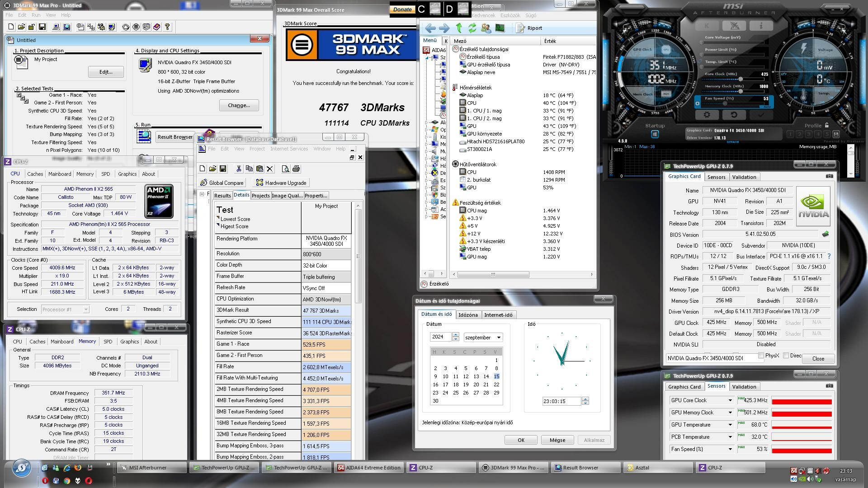Open GPU Core Clock sensor dropdown

(x=730, y=400)
